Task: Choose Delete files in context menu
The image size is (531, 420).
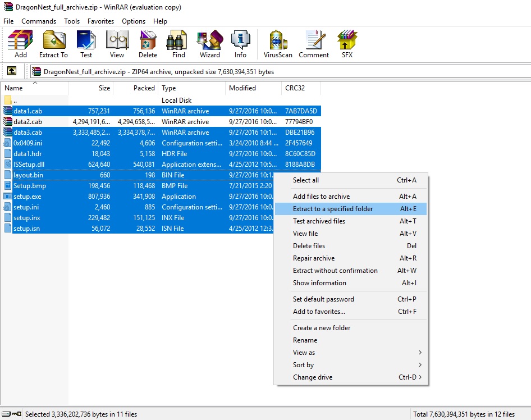Action: pos(351,246)
